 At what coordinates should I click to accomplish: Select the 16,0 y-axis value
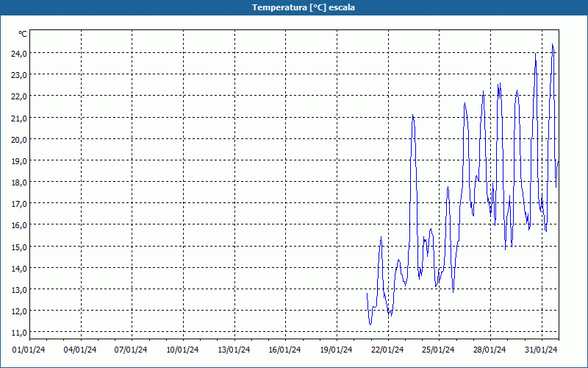coord(19,225)
